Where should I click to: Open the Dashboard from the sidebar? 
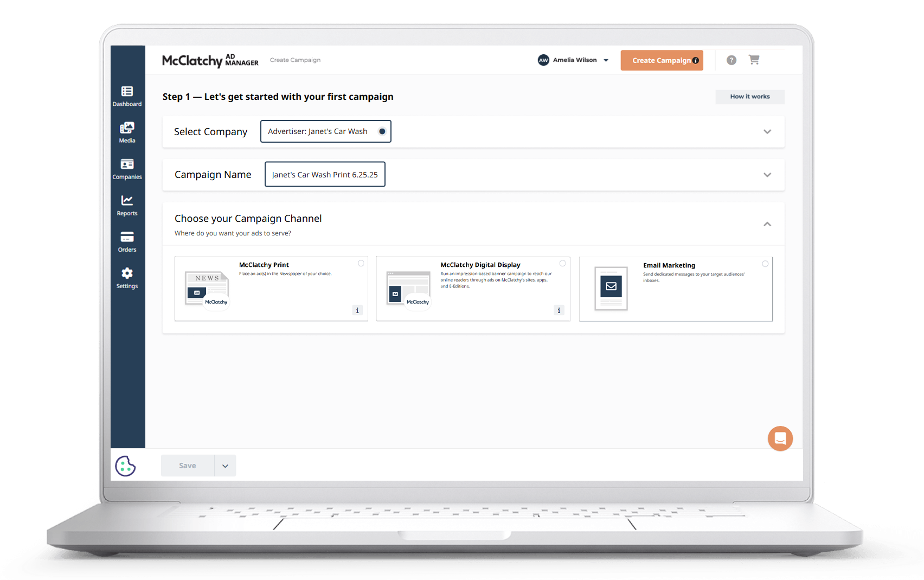[x=127, y=96]
